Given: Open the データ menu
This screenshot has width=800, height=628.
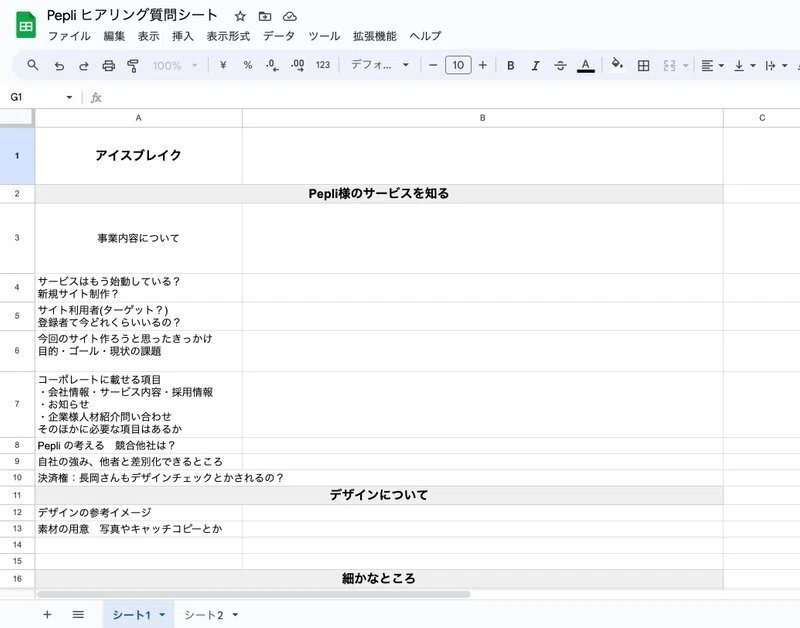Looking at the screenshot, I should (279, 36).
